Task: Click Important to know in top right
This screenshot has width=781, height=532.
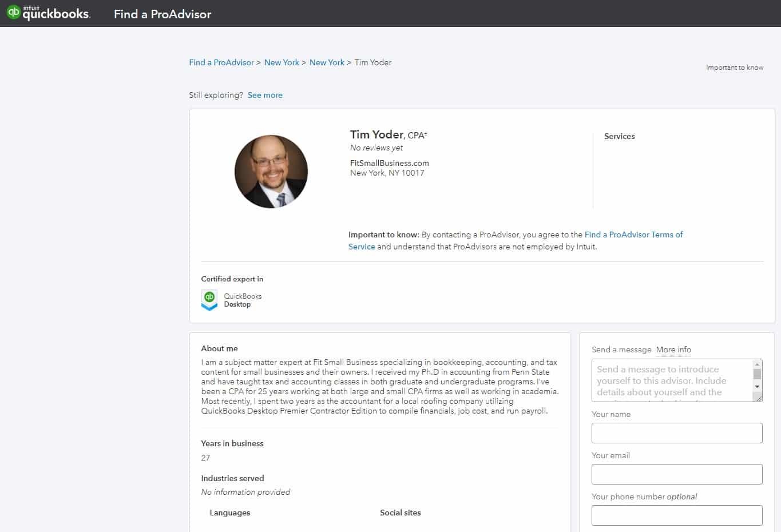Action: tap(735, 68)
